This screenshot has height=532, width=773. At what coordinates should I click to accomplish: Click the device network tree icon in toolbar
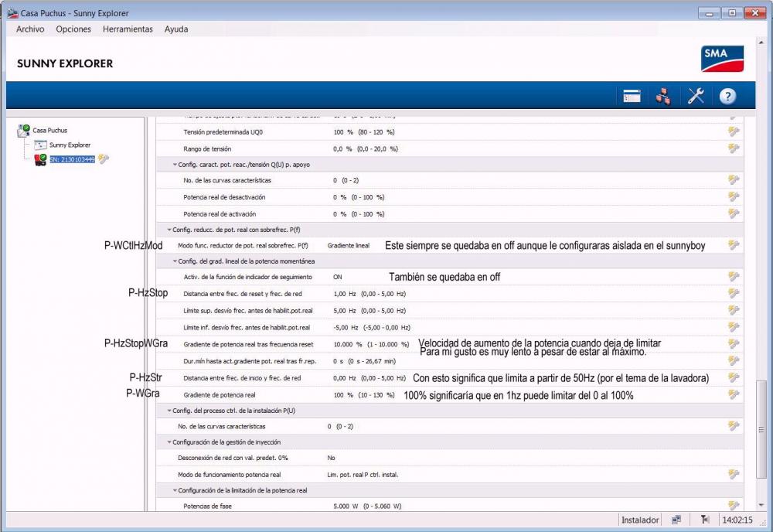[x=663, y=96]
